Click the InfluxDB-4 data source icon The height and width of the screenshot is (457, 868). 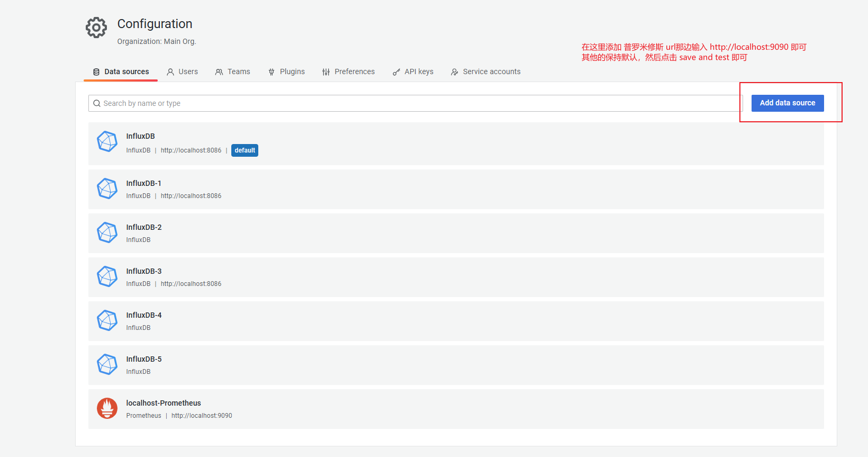click(107, 320)
